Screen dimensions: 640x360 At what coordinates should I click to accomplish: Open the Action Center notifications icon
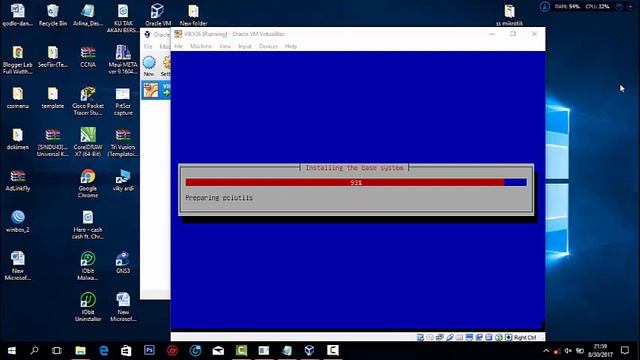624,351
